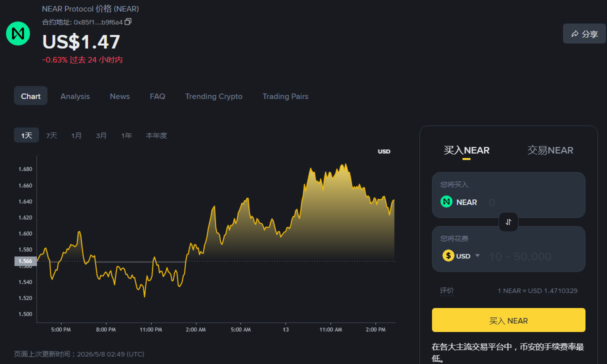The height and width of the screenshot is (364, 607).
Task: Click the -0.63% 24h change text
Action: click(x=82, y=60)
